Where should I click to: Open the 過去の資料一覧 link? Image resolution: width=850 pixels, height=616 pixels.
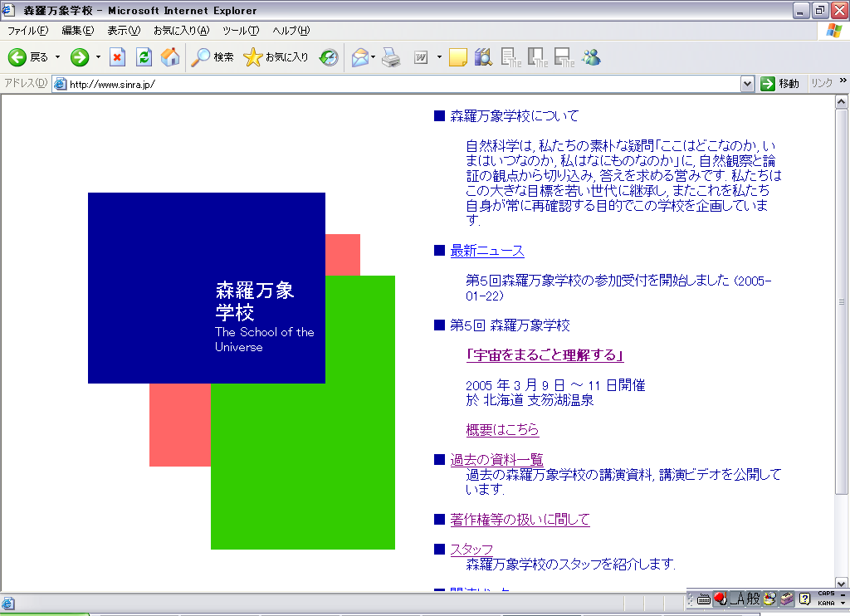pos(496,460)
